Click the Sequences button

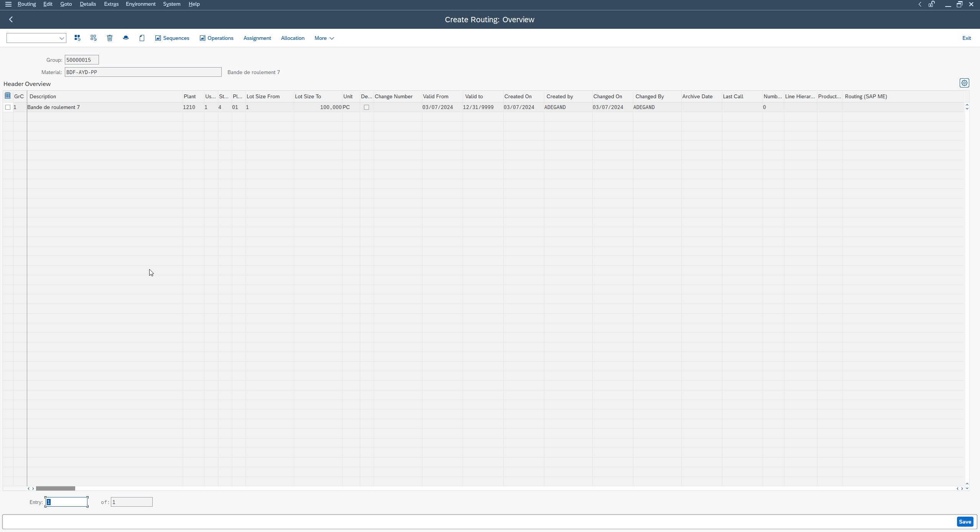172,38
